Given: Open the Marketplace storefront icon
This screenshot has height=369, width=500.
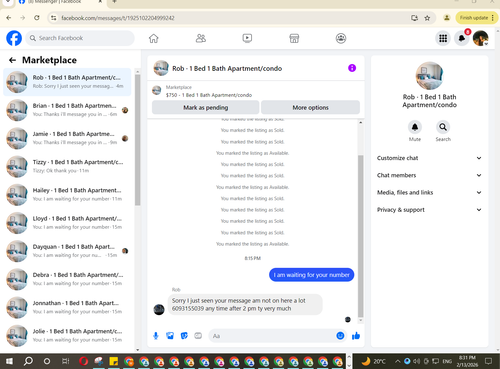Looking at the screenshot, I should click(294, 38).
